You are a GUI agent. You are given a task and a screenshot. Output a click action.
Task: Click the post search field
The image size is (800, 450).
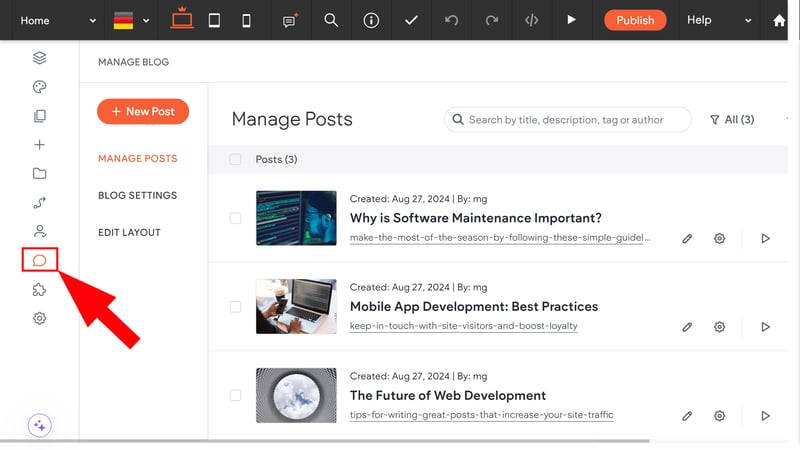click(568, 119)
